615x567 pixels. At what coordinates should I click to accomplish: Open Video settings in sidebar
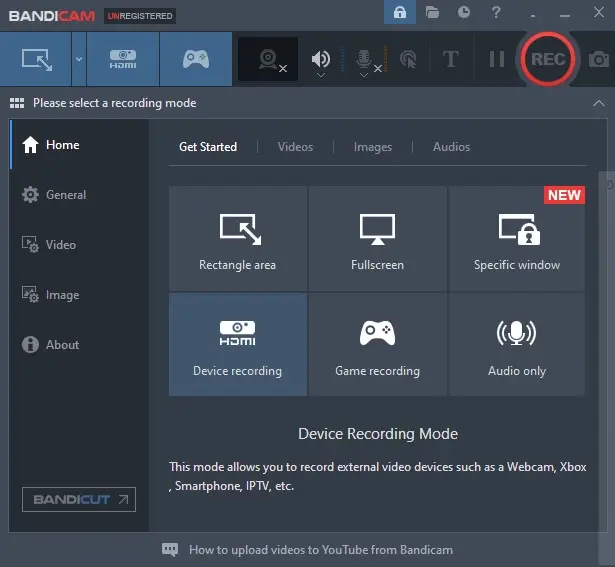79,245
